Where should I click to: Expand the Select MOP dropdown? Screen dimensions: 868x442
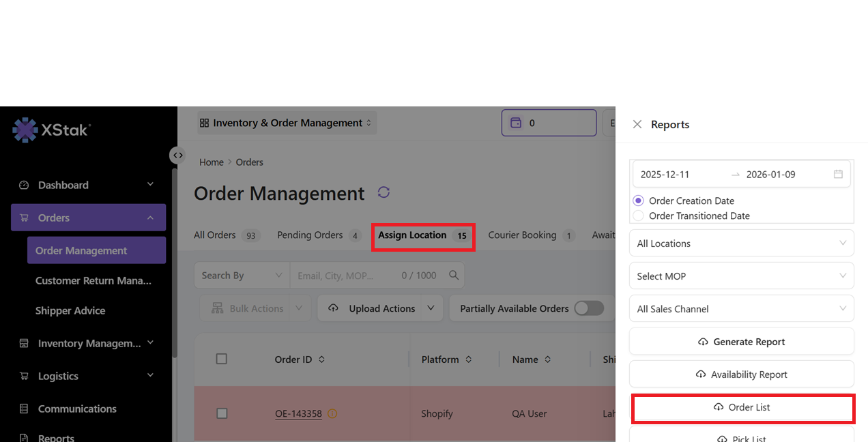[x=741, y=276]
